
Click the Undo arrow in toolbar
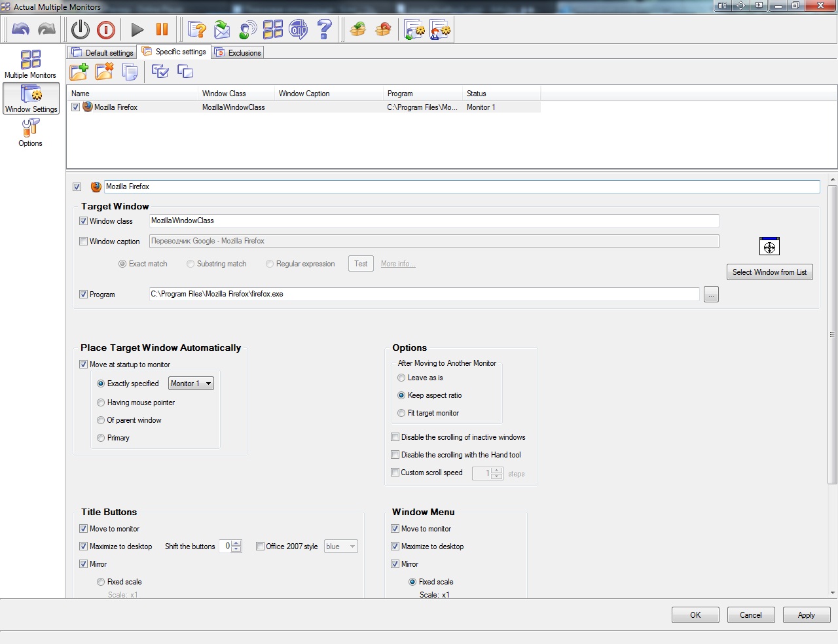[x=21, y=29]
